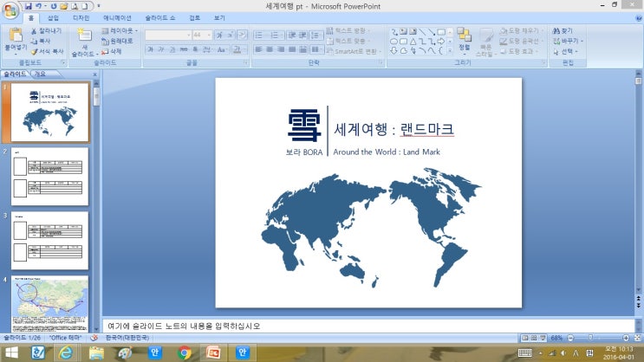Select the right arrow shape

click(x=441, y=42)
